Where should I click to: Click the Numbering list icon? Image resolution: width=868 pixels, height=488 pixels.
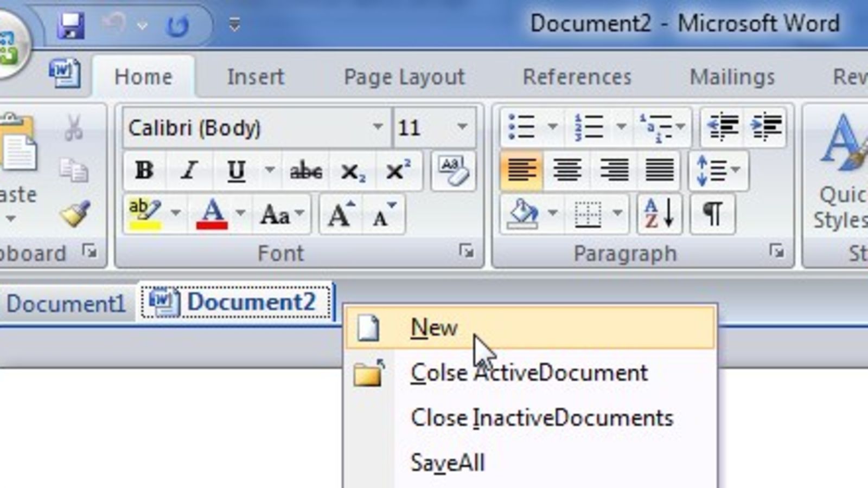pyautogui.click(x=589, y=127)
